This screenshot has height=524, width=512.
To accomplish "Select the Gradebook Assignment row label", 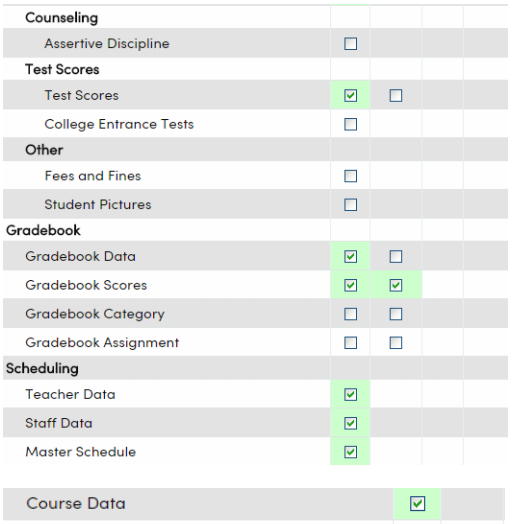I will [102, 343].
